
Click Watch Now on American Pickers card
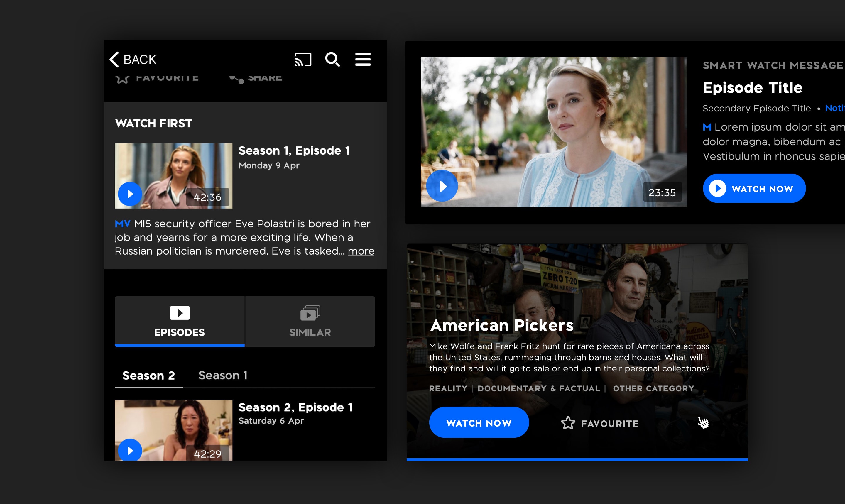(479, 422)
